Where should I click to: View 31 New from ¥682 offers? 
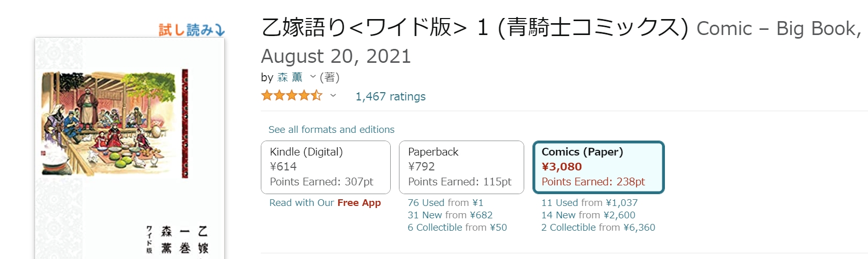[450, 215]
